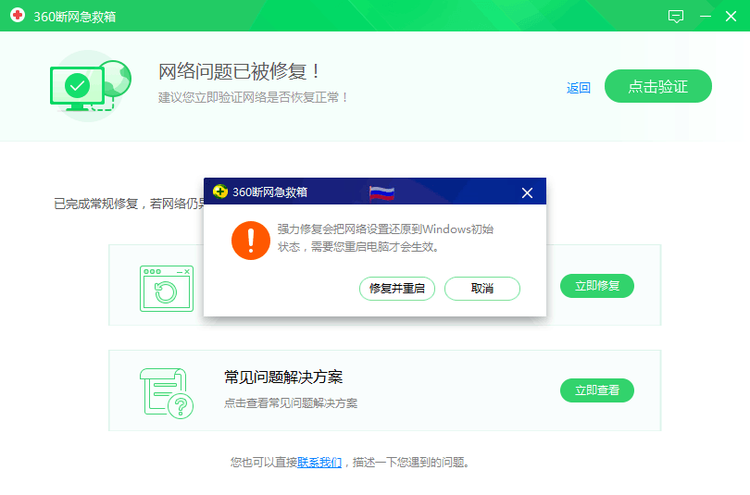Click the green 点击验证 button
The image size is (750, 495).
658,86
